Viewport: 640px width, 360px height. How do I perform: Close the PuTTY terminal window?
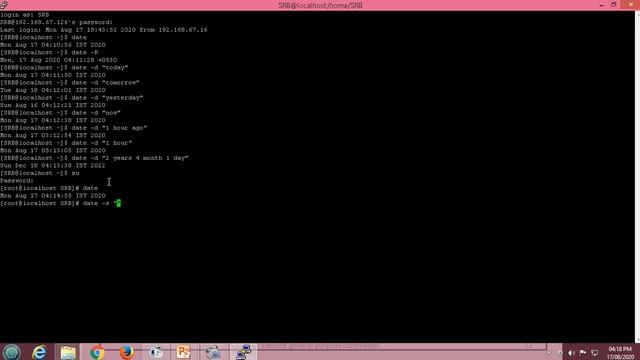630,4
